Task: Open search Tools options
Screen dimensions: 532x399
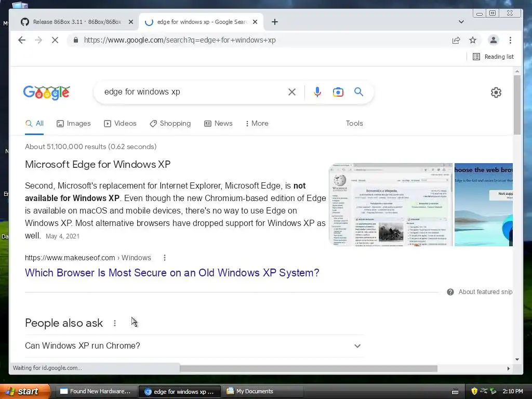Action: [354, 124]
